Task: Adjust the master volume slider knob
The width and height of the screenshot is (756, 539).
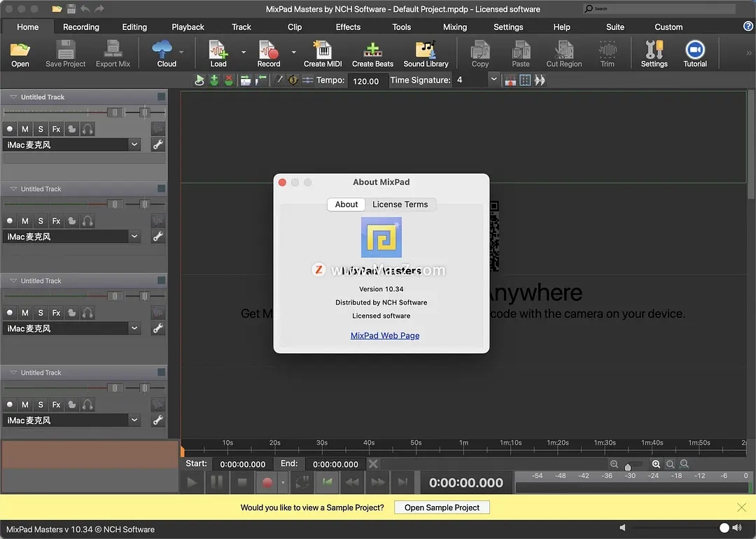Action: (x=724, y=527)
